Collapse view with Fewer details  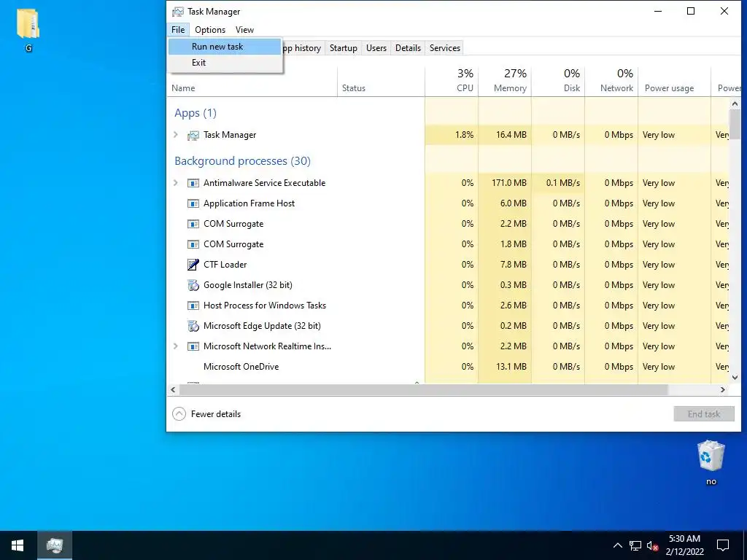point(206,414)
